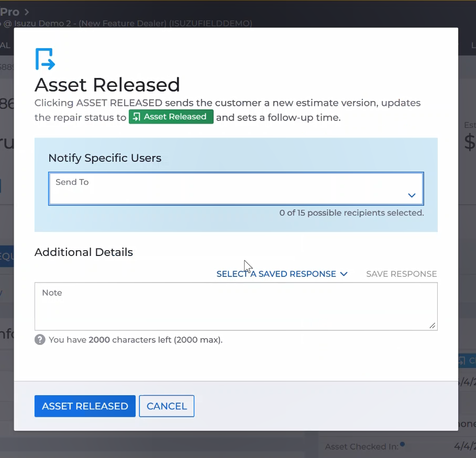
Task: Click the Note box resize handle
Action: coord(432,326)
